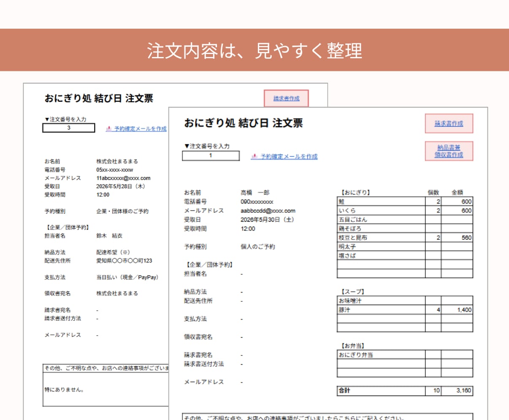Screen dimensions: 509x420
Task: Click おにぎり処 結び日 注文票 title in front sheet
Action: point(244,123)
